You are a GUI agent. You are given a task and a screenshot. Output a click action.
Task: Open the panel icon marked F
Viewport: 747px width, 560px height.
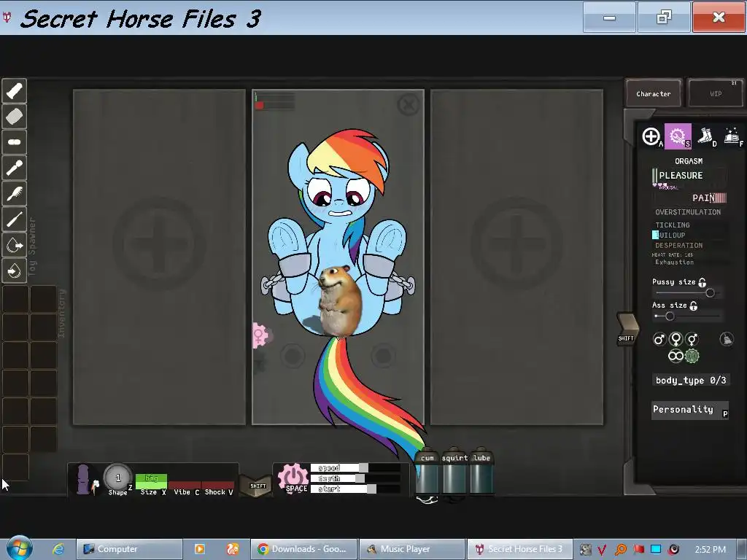tap(732, 136)
